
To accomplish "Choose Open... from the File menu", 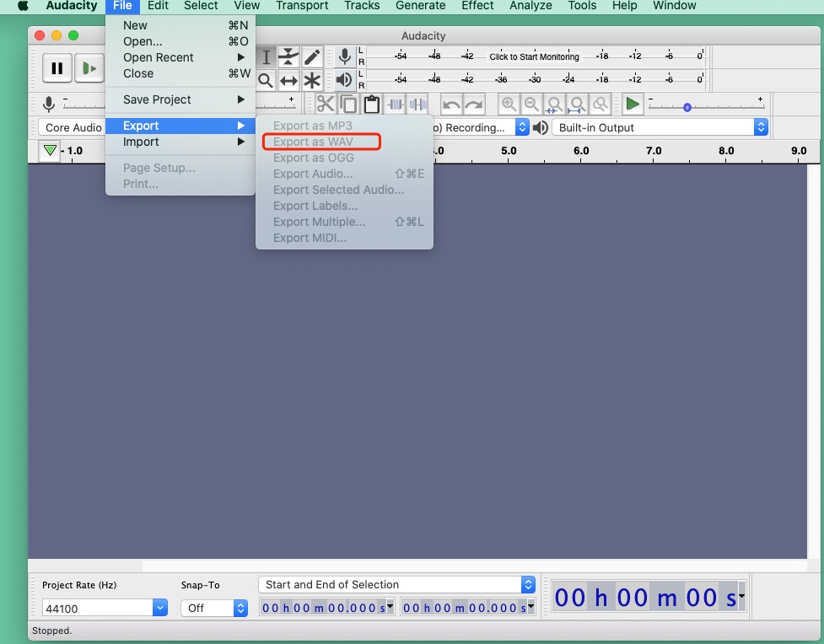I will pos(180,41).
